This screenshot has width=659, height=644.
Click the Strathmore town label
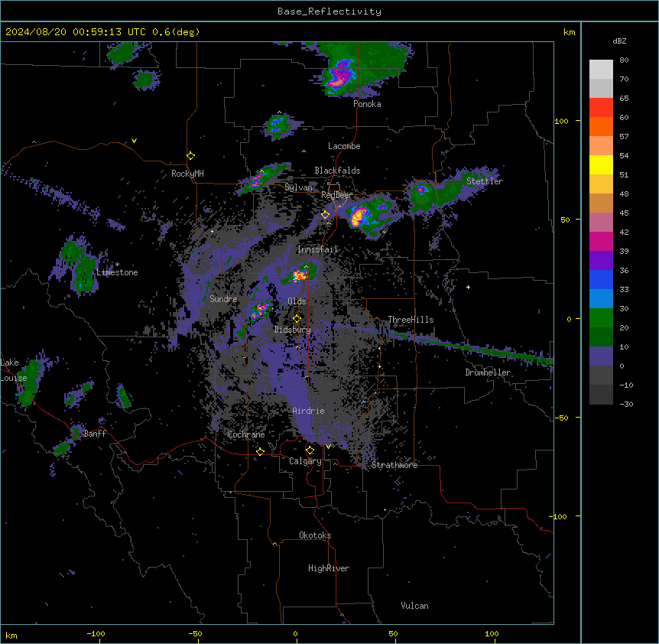394,465
